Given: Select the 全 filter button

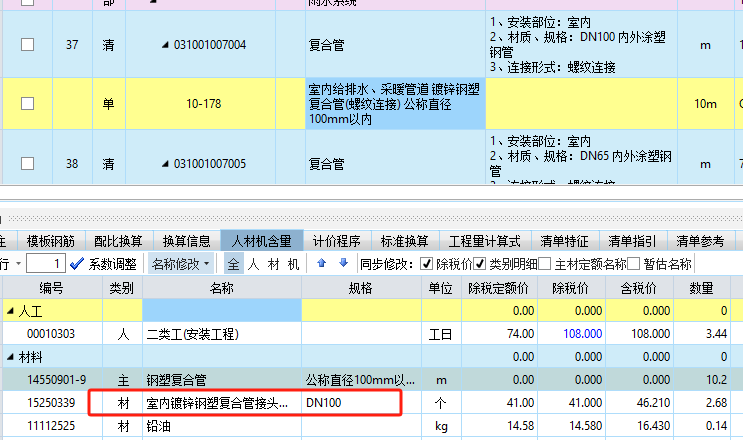Looking at the screenshot, I should point(233,264).
